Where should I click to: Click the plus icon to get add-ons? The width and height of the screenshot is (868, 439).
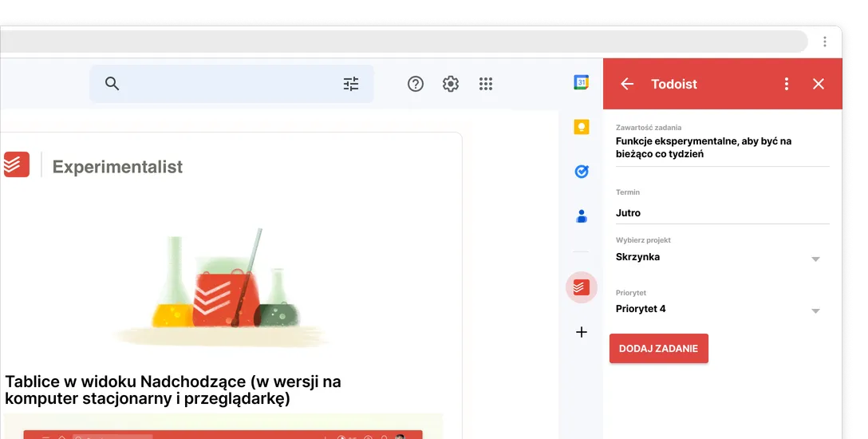tap(582, 332)
